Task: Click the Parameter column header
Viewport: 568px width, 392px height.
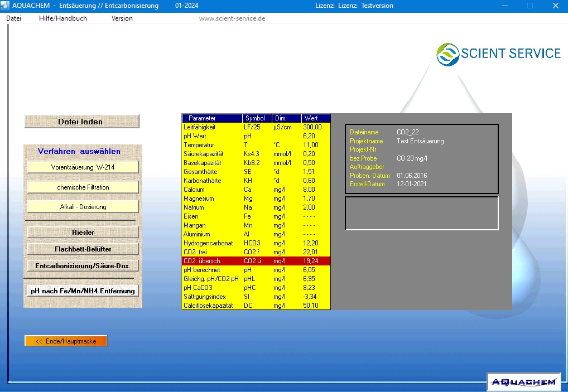Action: pyautogui.click(x=212, y=118)
